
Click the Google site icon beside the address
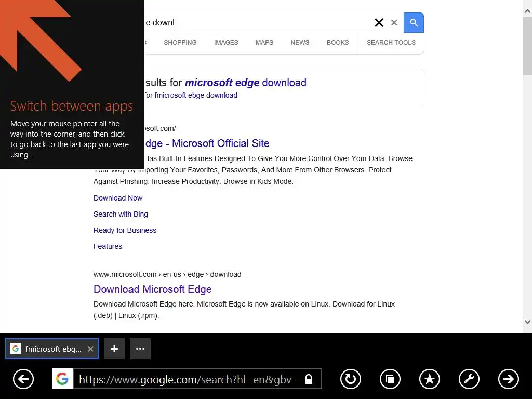point(62,379)
